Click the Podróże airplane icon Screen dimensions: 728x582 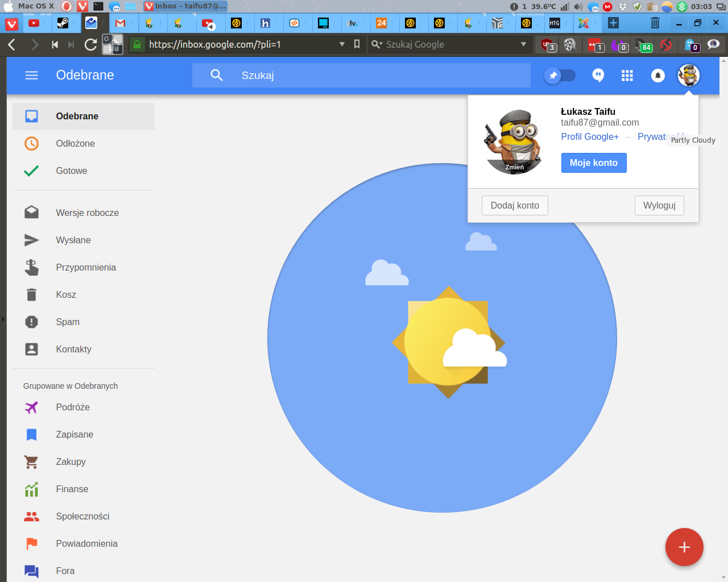[x=32, y=407]
